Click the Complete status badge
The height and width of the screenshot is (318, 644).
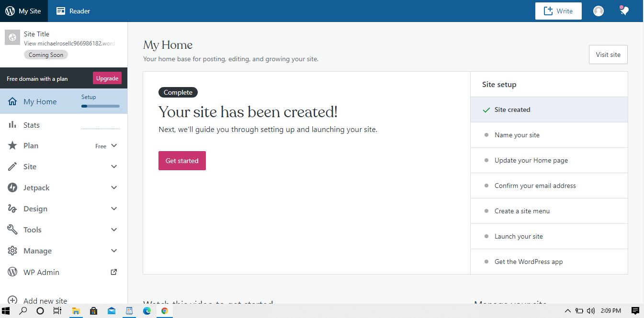pos(178,92)
